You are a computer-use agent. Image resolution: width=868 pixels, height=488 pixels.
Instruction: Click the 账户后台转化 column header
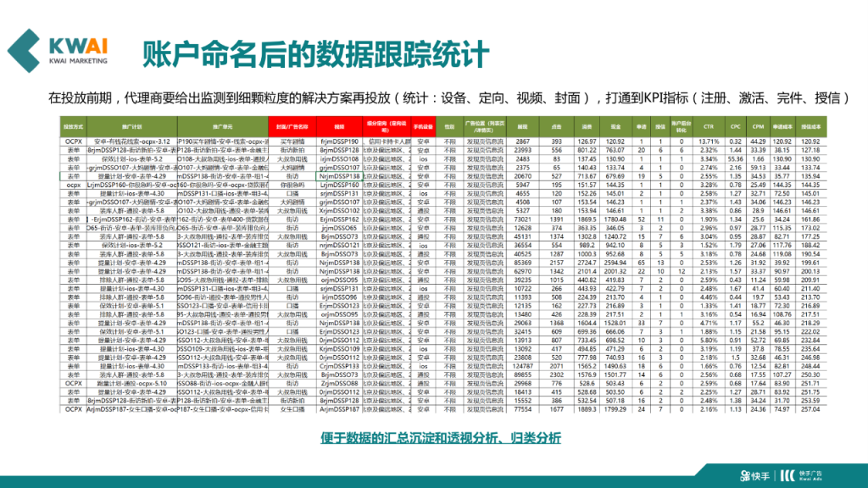[681, 127]
